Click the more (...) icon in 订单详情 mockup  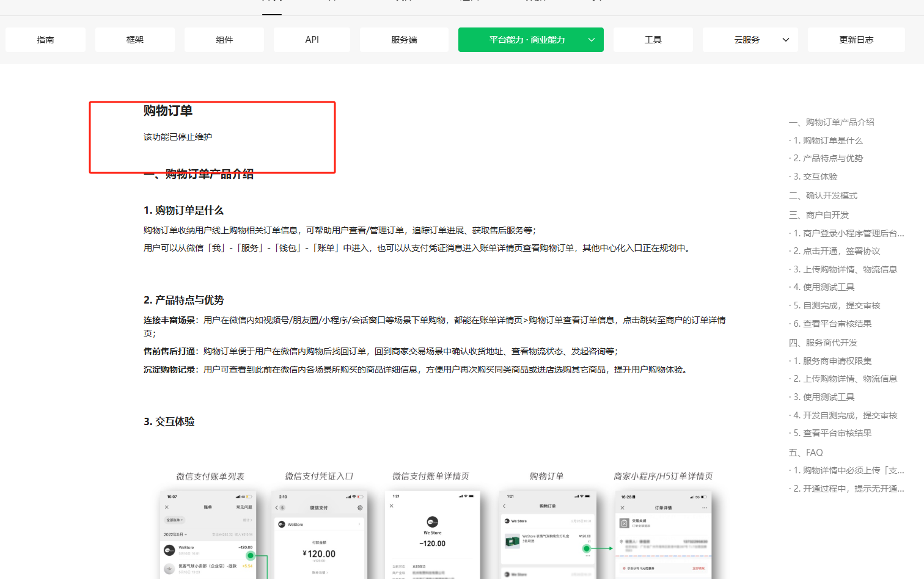(704, 508)
